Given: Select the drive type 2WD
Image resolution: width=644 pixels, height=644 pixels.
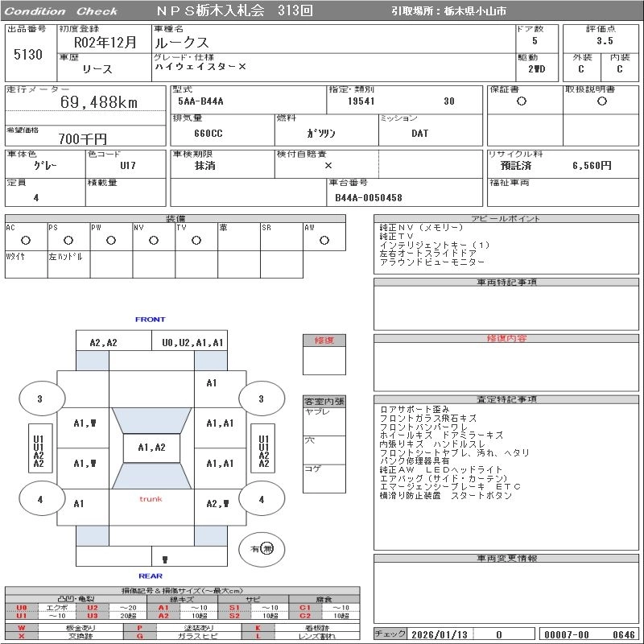Looking at the screenshot, I should [536, 69].
